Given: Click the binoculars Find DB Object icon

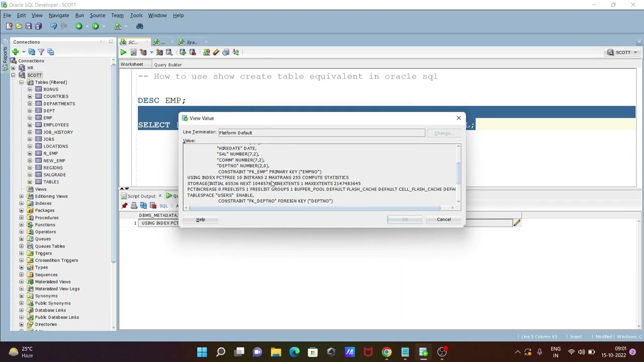Looking at the screenshot, I should (140, 26).
